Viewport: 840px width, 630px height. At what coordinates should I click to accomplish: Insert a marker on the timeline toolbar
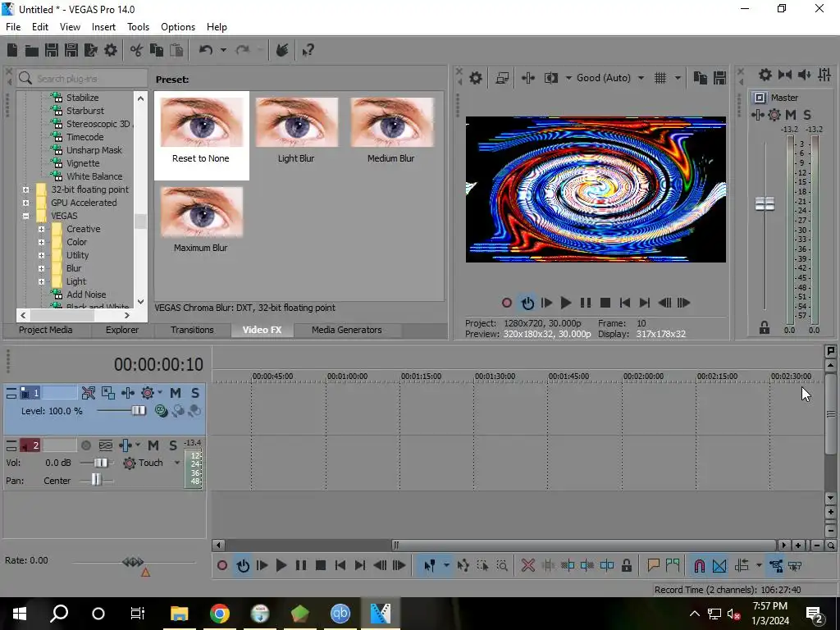pos(653,565)
